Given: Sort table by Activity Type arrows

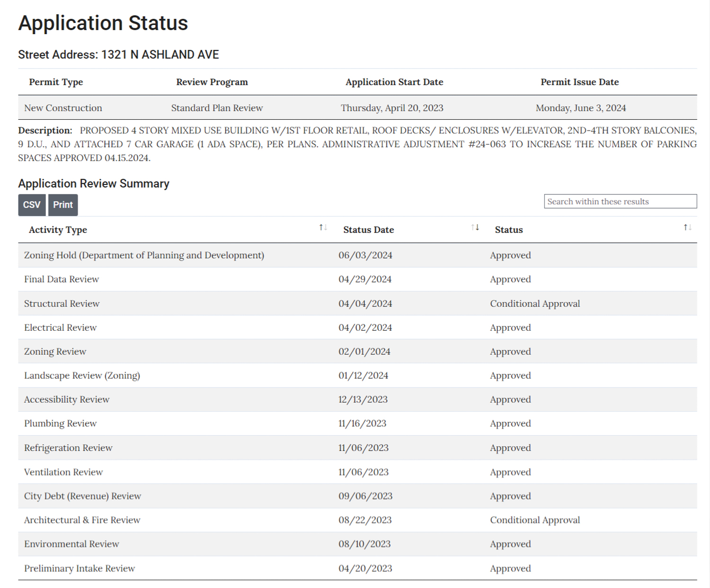Looking at the screenshot, I should pos(323,228).
